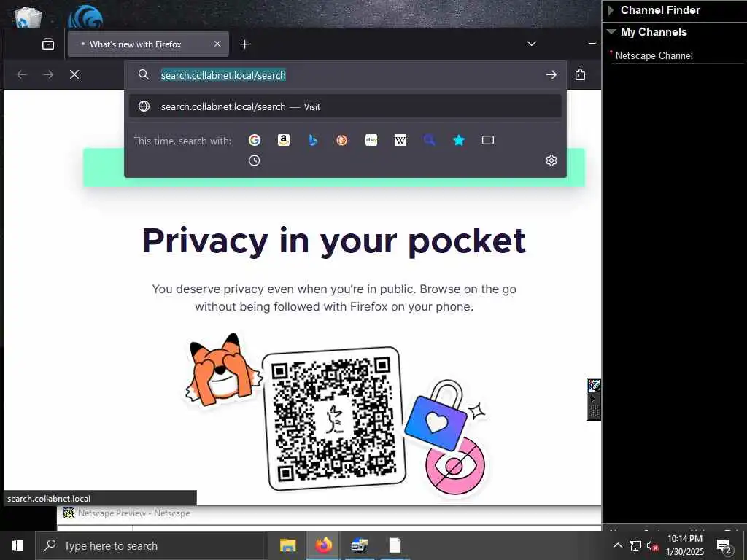747x560 pixels.
Task: Click the Netscape component bar handle
Action: click(594, 399)
